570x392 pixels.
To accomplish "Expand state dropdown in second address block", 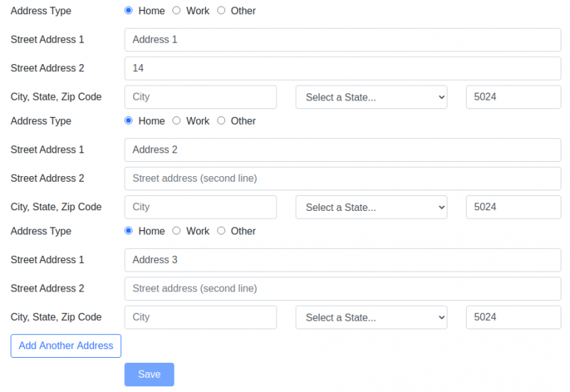I will pyautogui.click(x=371, y=207).
